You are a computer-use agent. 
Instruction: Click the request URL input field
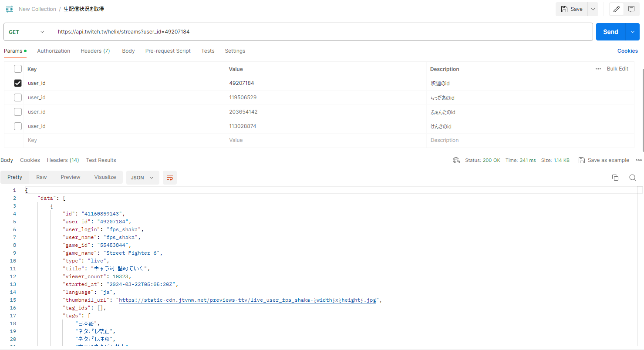point(322,32)
